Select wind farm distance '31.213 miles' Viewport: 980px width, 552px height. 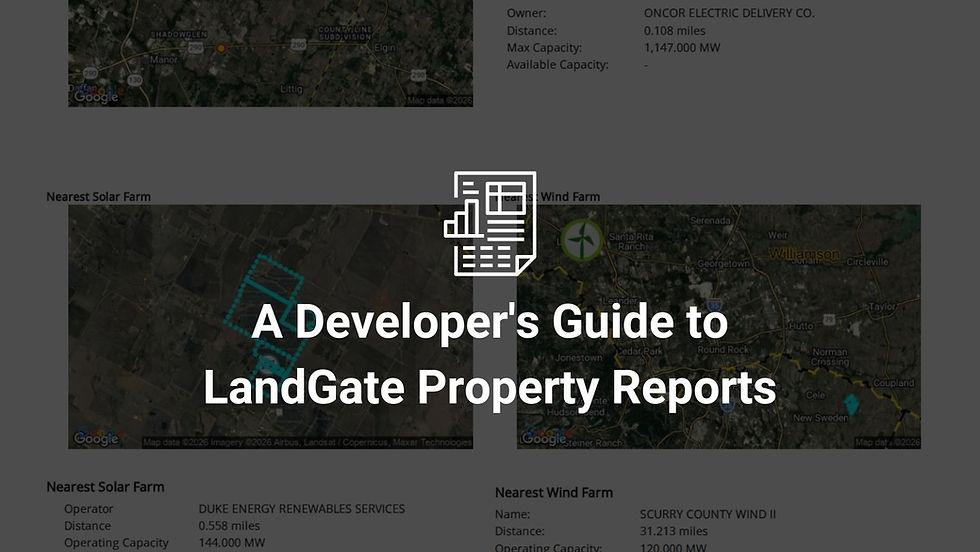tap(674, 531)
